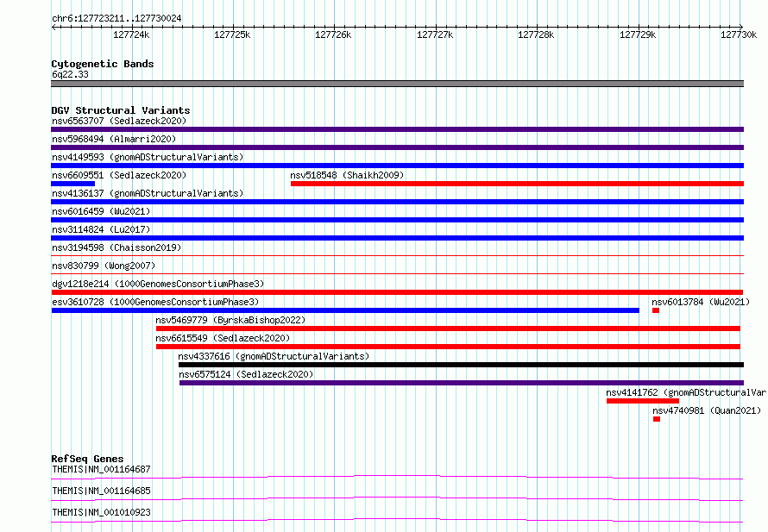Screen dimensions: 768x532
Task: Select the purple bar under nsv6563707
Action: [397, 129]
